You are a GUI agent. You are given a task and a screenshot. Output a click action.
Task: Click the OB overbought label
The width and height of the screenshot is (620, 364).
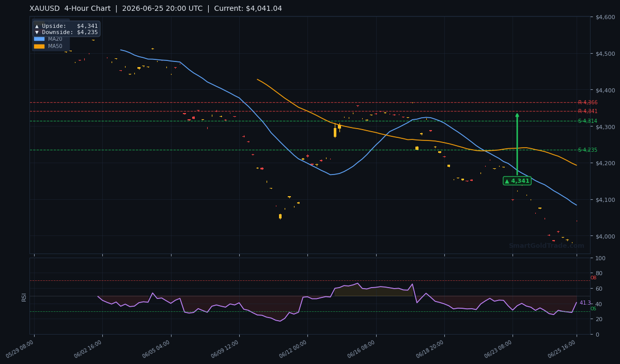point(593,278)
